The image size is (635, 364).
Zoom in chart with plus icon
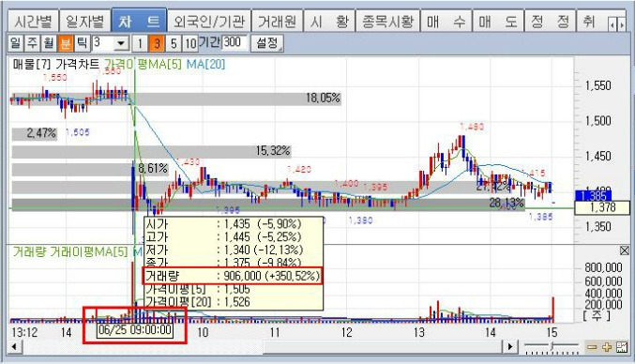607,347
